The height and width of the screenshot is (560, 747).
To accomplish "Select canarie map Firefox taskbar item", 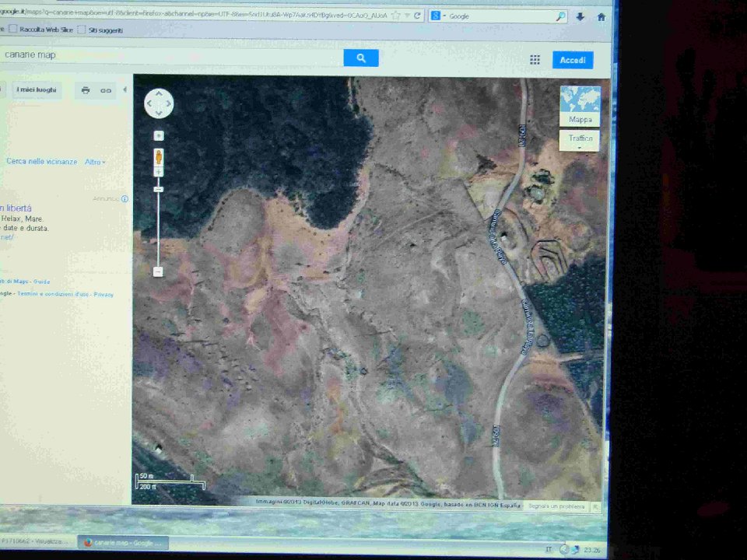I will [x=123, y=542].
